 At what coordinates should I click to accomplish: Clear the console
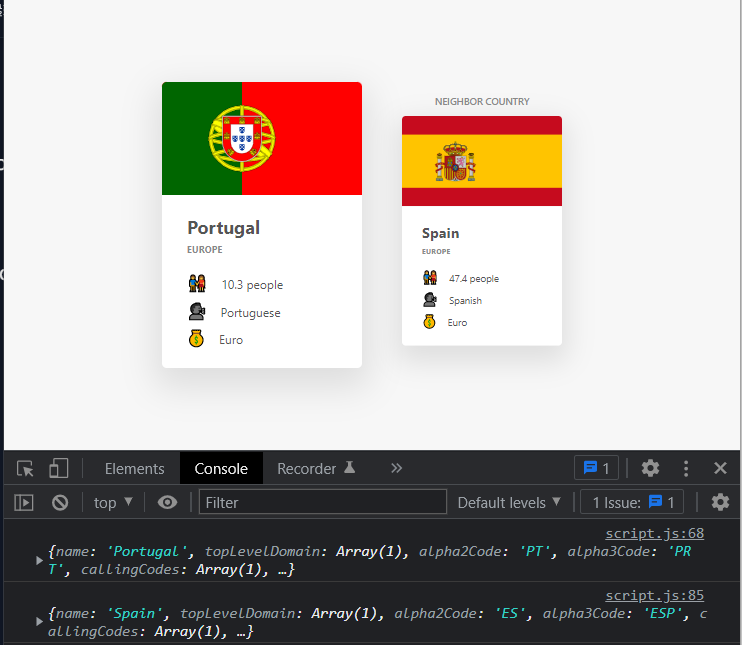coord(60,503)
